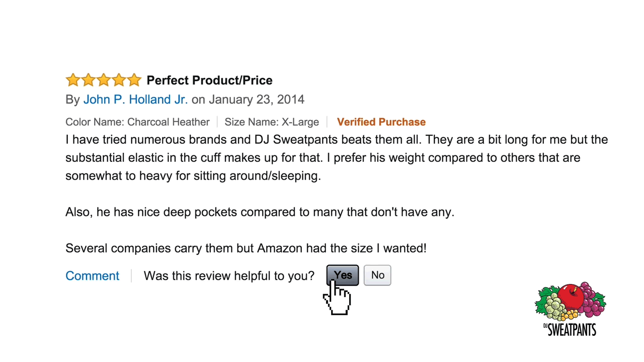644x362 pixels.
Task: Click the sentence mentioning Amazon had the size
Action: coord(246,248)
